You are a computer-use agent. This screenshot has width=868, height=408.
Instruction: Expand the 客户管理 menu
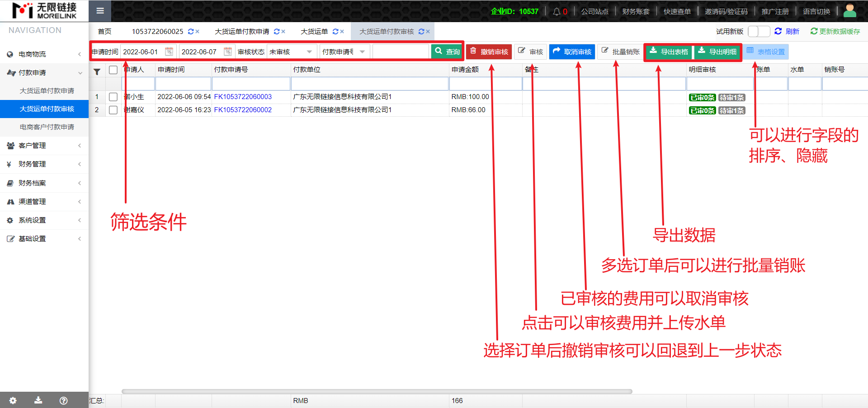80,146
